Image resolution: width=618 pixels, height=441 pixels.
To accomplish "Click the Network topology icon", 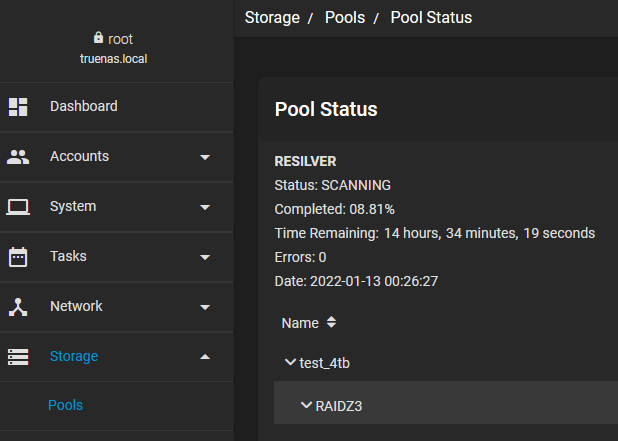I will coord(18,307).
